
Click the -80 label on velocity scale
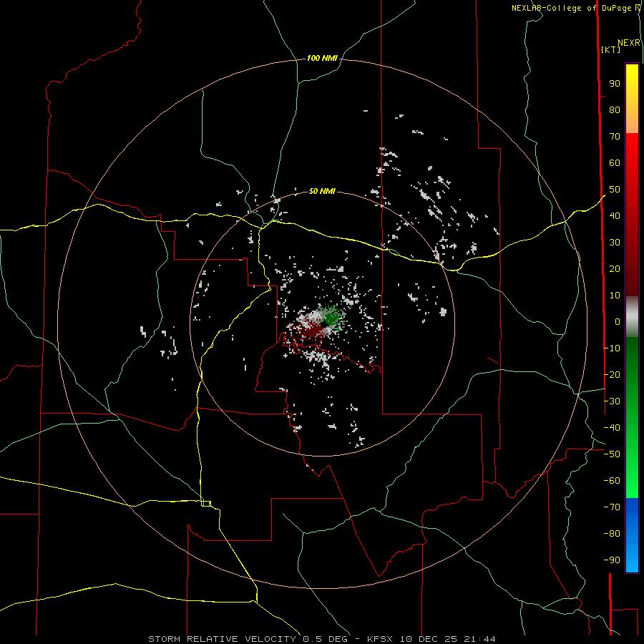coord(612,534)
